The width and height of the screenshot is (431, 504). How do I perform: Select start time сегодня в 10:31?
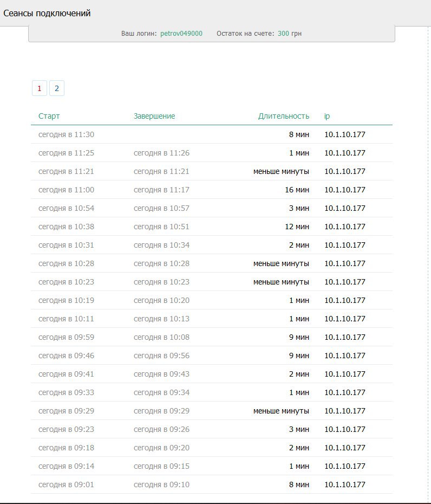point(66,245)
